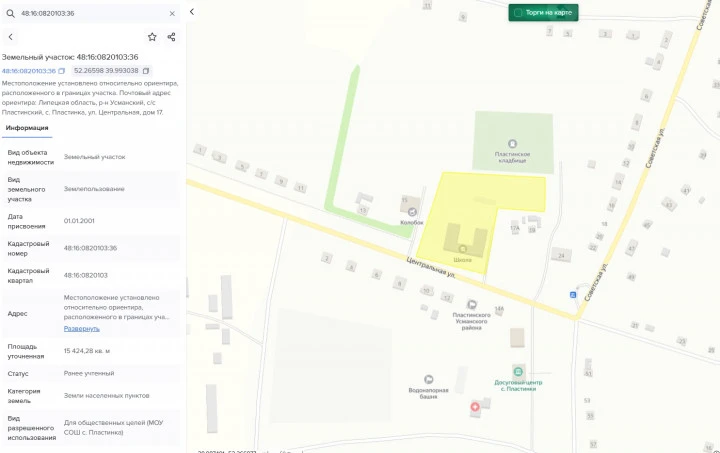Click the Для общественных целей usage text
720x453 pixels.
pos(113,427)
